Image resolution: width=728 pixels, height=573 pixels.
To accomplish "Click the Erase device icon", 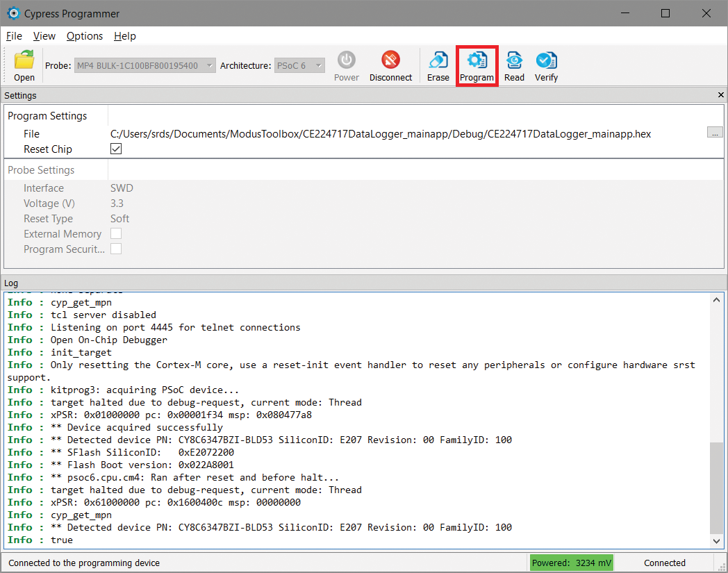I will [438, 61].
